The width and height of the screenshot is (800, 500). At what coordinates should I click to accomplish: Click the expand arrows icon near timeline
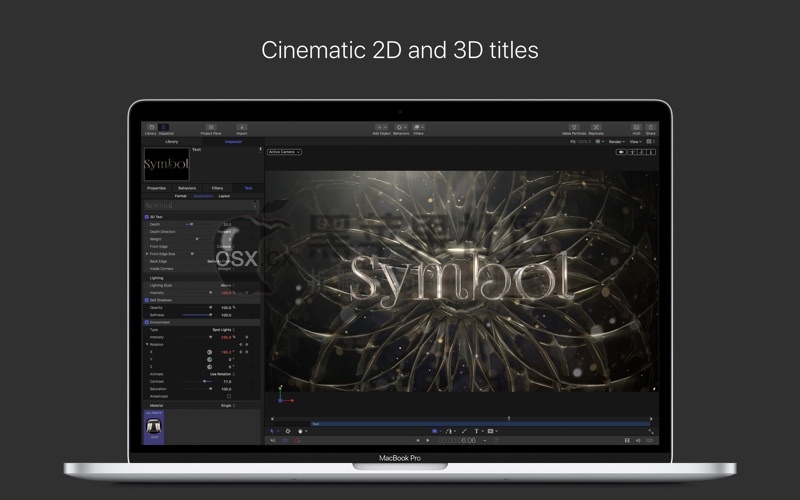point(651,431)
